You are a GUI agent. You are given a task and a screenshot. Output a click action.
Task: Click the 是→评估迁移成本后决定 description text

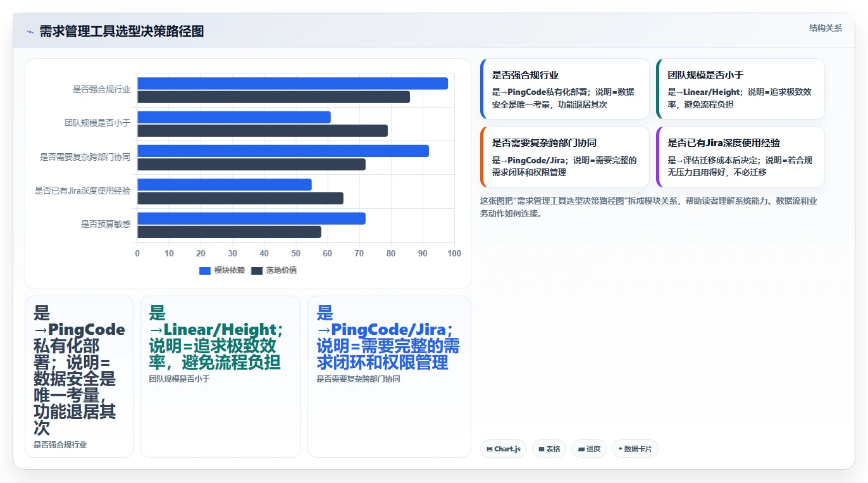pos(740,166)
